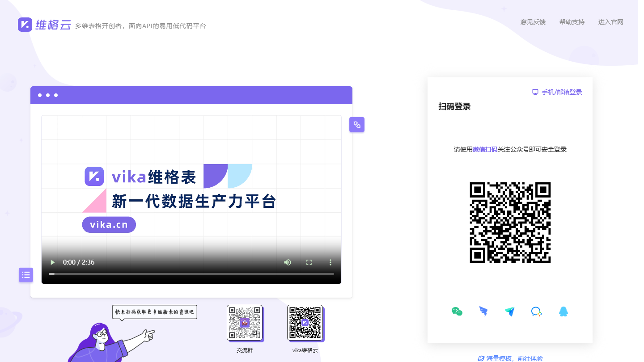Viewport: 644px width, 362px height.
Task: Click the vika.cn badge in video
Action: 109,225
